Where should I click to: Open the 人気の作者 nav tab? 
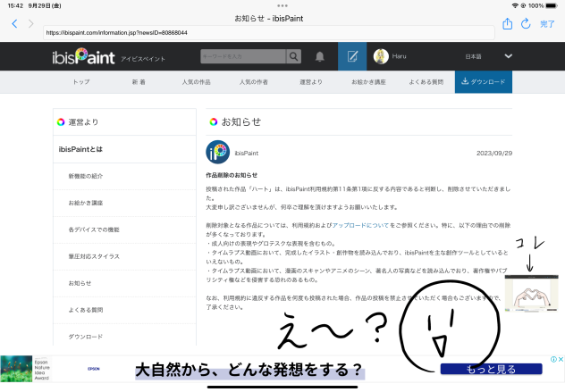click(254, 82)
